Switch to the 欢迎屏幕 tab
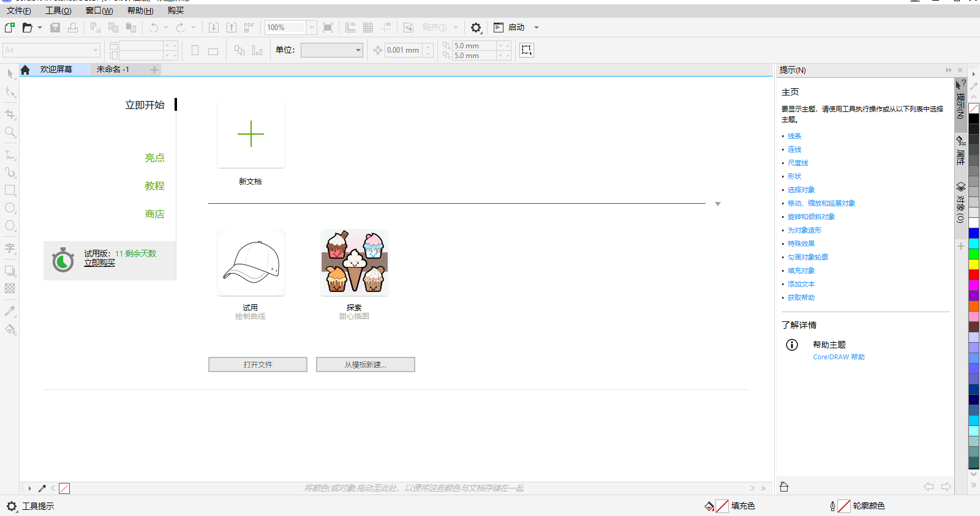Image resolution: width=980 pixels, height=516 pixels. click(x=56, y=70)
